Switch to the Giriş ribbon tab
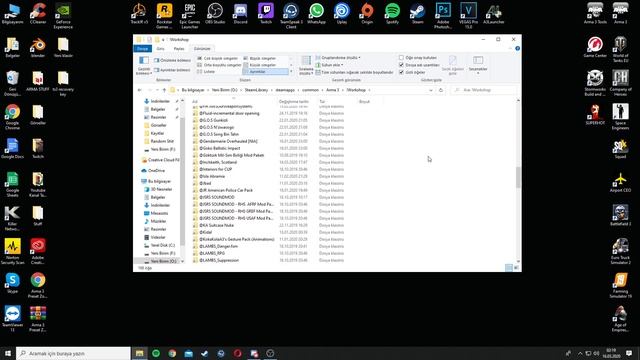 (x=160, y=49)
